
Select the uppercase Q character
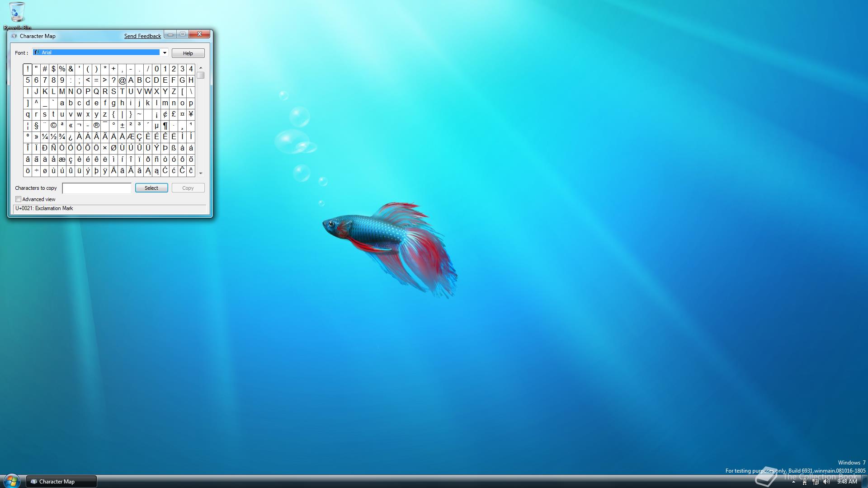tap(96, 92)
